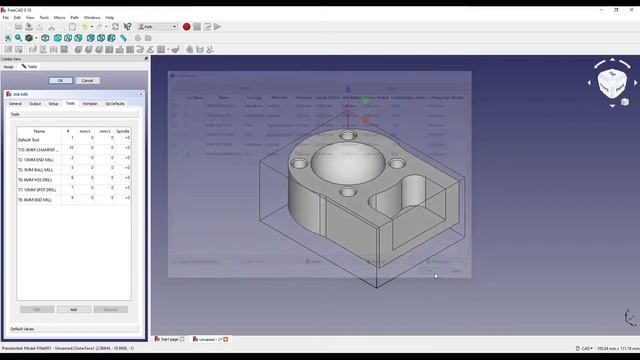Select the T7 10MM SPOT DRILL row
Screen dimensions: 640x360
73,189
